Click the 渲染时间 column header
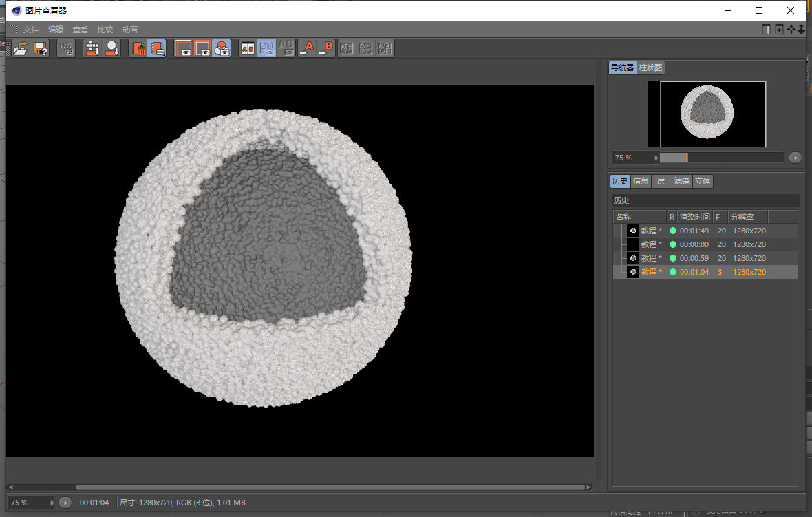 pyautogui.click(x=694, y=217)
